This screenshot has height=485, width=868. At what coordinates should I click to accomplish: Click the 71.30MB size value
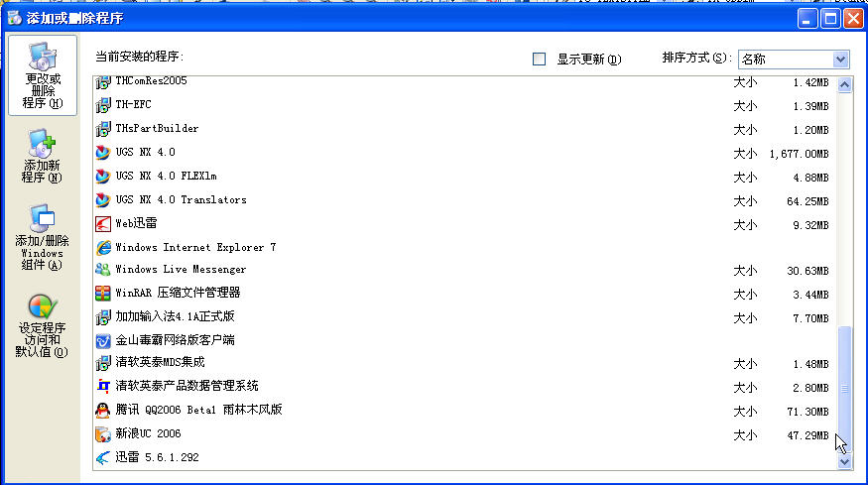click(807, 412)
